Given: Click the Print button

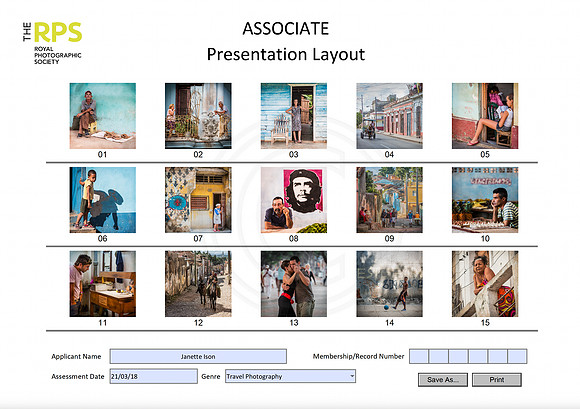Looking at the screenshot, I should pos(497,379).
